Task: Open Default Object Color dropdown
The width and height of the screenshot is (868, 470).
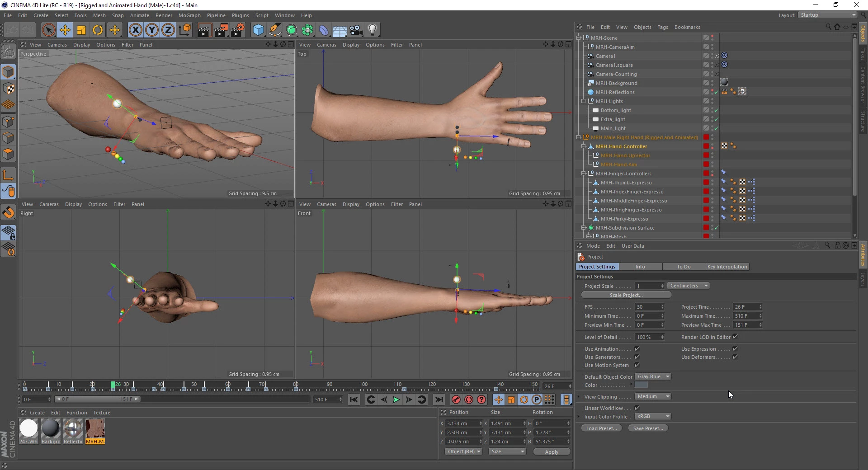Action: [x=653, y=376]
